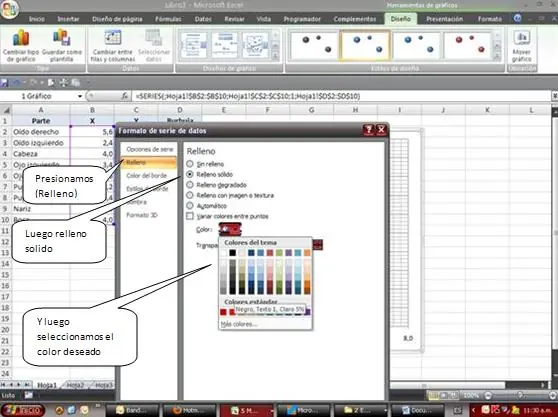The image size is (558, 417).
Task: Expand the name box dropdown arrow
Action: click(x=80, y=96)
